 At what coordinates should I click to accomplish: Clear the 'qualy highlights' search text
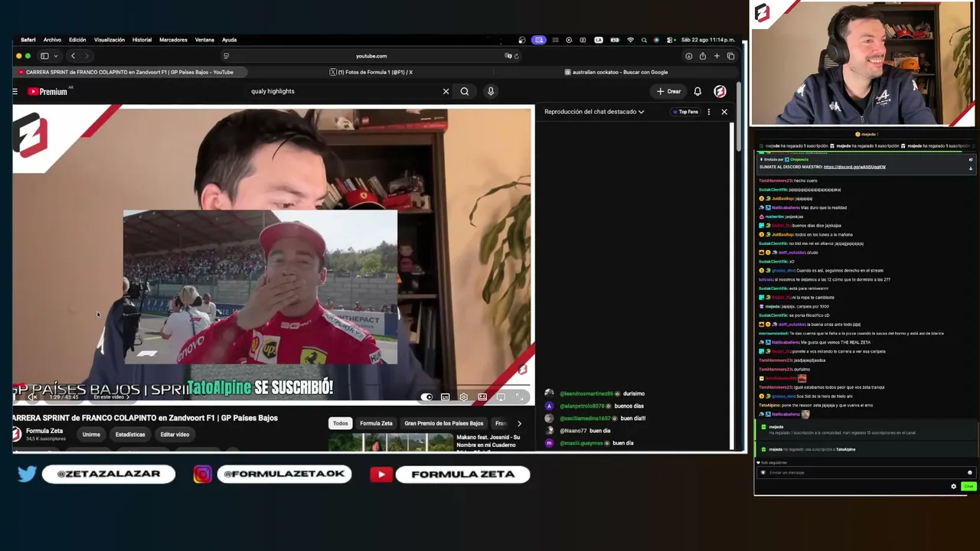point(446,92)
